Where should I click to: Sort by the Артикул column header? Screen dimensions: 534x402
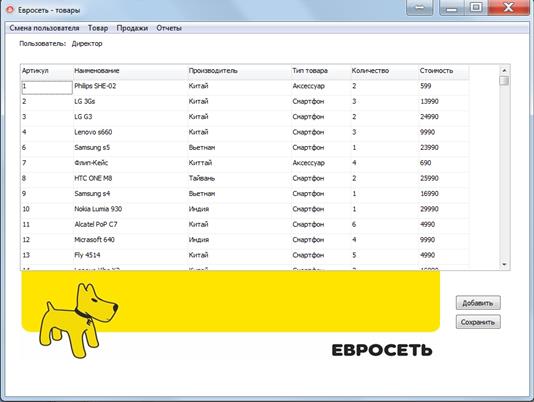[x=47, y=71]
